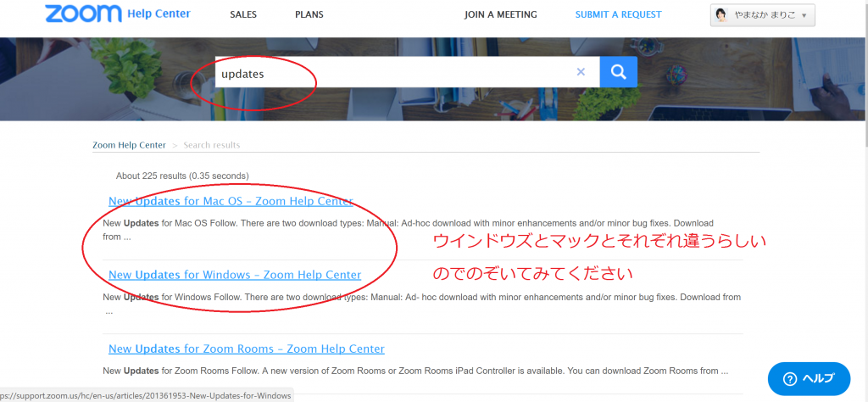Open New Updates for Mac OS result
868x402 pixels.
tap(231, 201)
